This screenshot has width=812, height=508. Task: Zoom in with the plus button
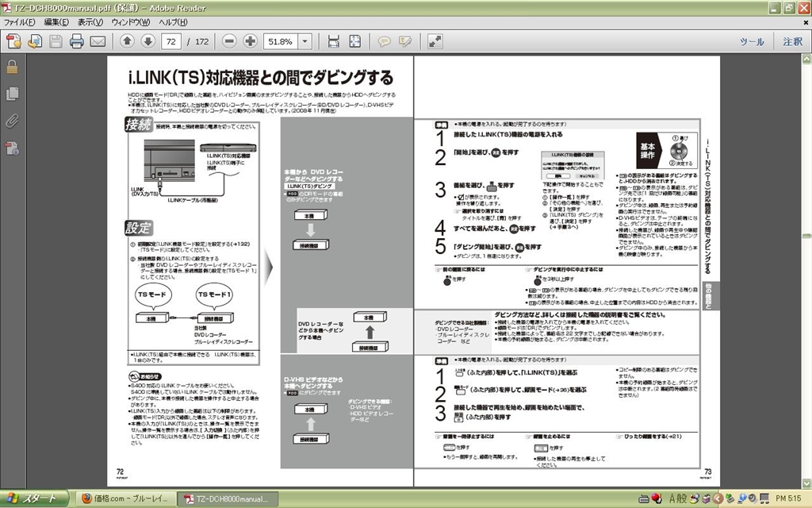[250, 41]
